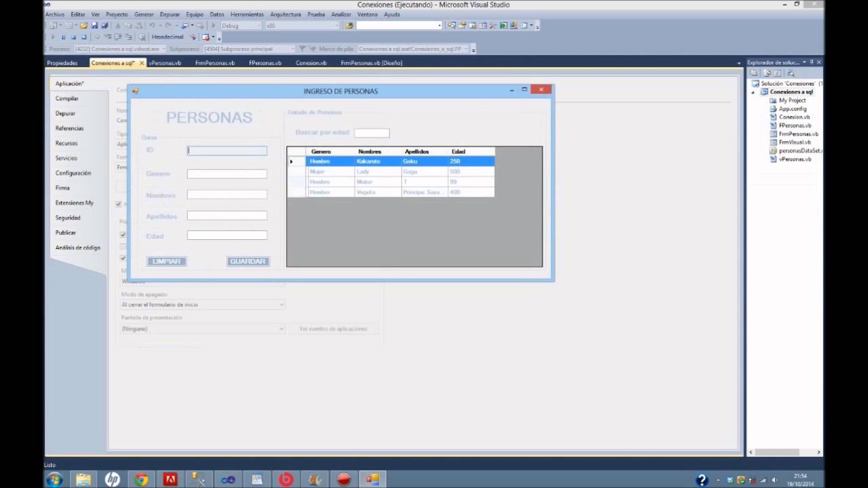Open the Proyecto menu
The width and height of the screenshot is (868, 488).
117,14
